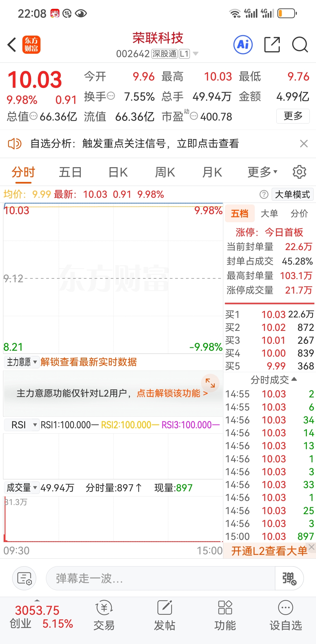This screenshot has width=316, height=644.
Task: Open the 自选分析 signal notice
Action: pyautogui.click(x=135, y=144)
